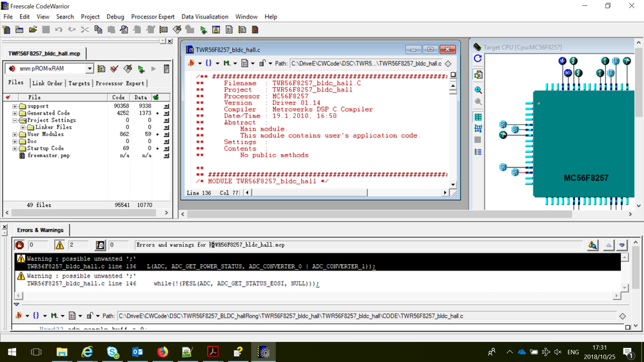
Task: Click the Make (build) icon in the main toolbar
Action: [x=177, y=30]
